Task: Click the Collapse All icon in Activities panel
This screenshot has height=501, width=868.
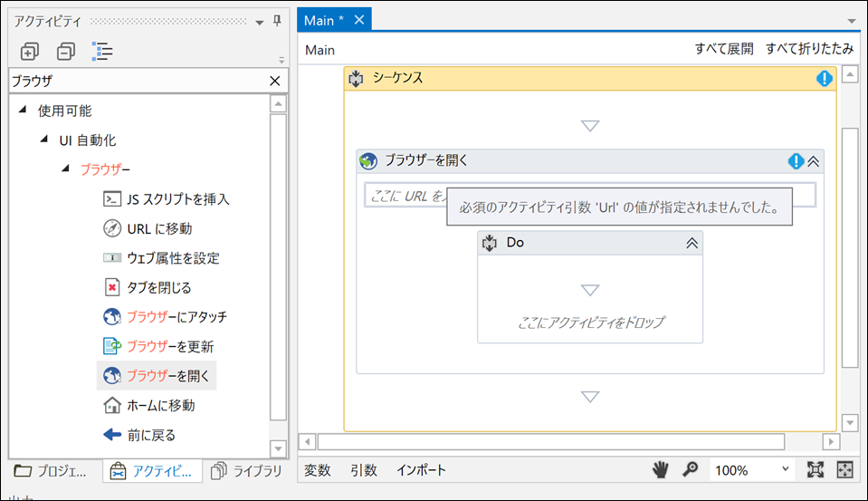Action: click(66, 52)
